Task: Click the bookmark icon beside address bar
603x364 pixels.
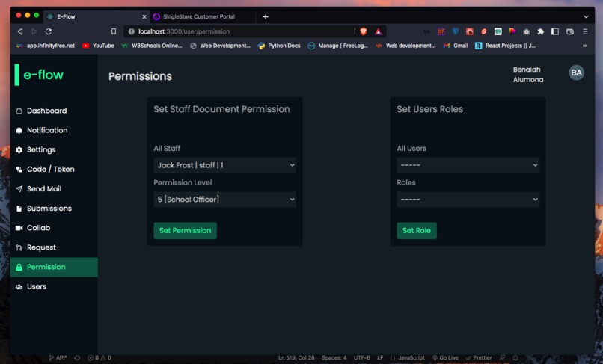Action: point(114,31)
